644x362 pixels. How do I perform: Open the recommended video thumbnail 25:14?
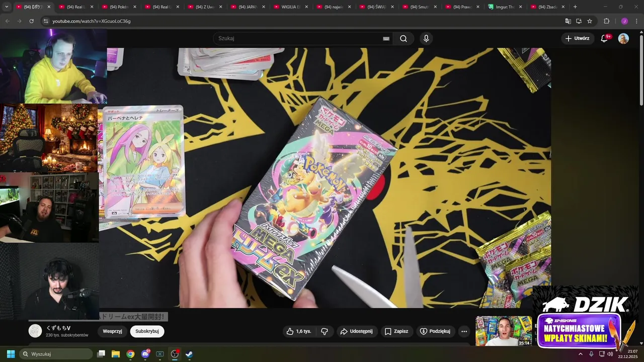[x=504, y=331]
